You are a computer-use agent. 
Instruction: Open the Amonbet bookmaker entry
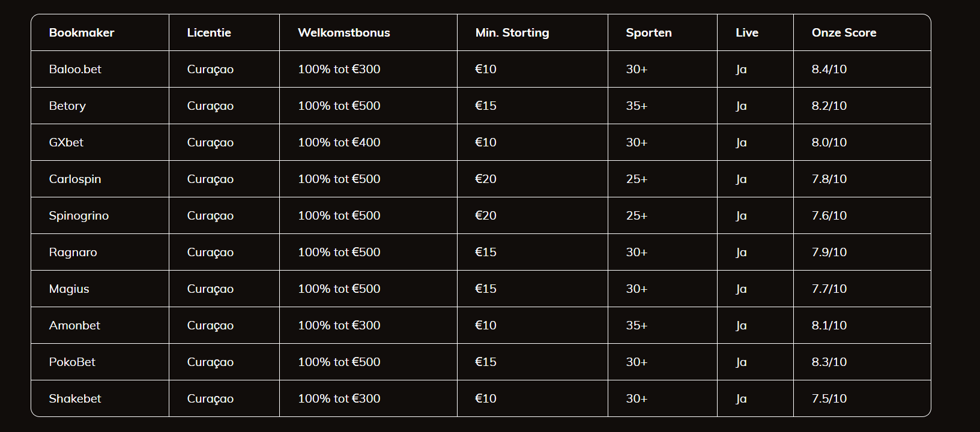pyautogui.click(x=74, y=326)
